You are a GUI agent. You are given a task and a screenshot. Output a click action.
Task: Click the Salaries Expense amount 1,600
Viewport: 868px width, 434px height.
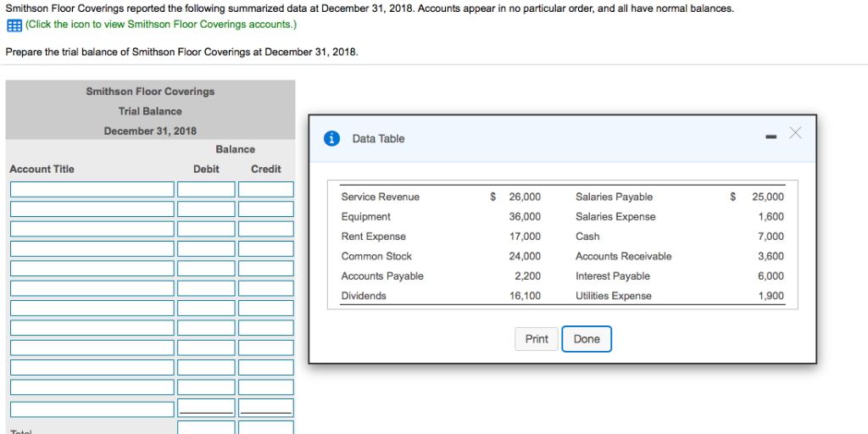pos(771,217)
